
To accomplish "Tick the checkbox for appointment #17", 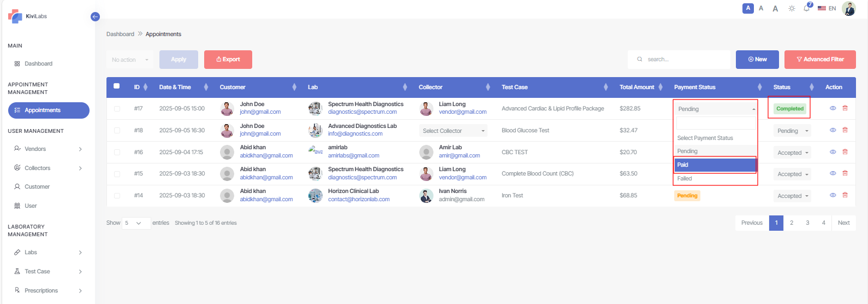I will point(117,109).
